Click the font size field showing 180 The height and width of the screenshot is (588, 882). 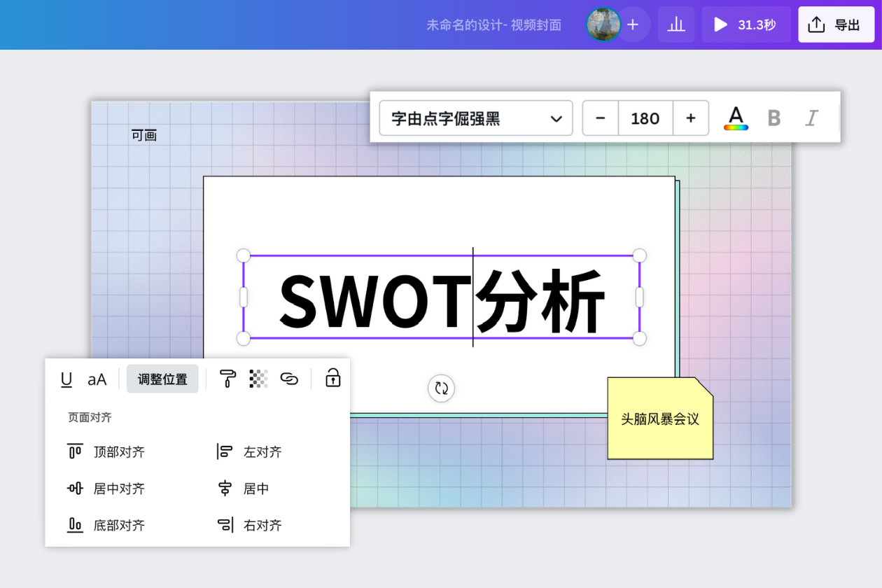[x=645, y=118]
